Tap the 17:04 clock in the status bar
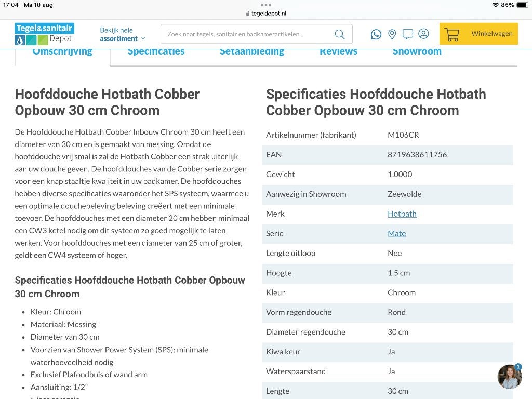Image resolution: width=532 pixels, height=399 pixels. 10,5
